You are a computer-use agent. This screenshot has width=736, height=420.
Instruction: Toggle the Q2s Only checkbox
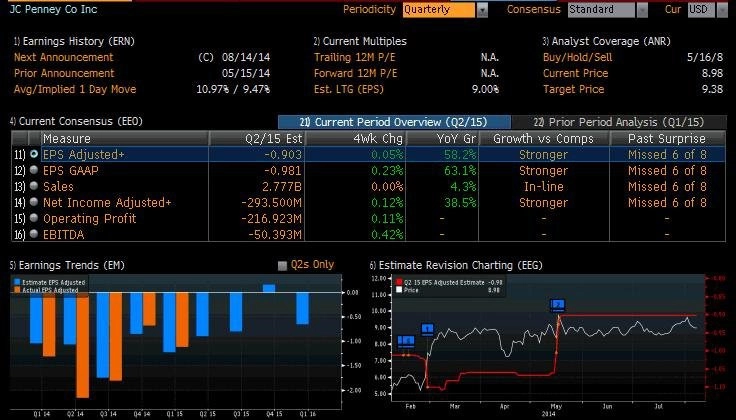[282, 266]
